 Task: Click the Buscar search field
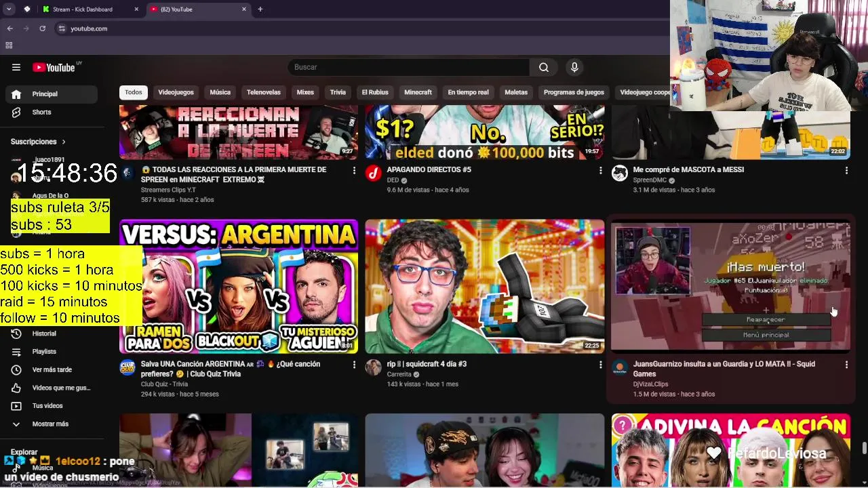click(408, 67)
